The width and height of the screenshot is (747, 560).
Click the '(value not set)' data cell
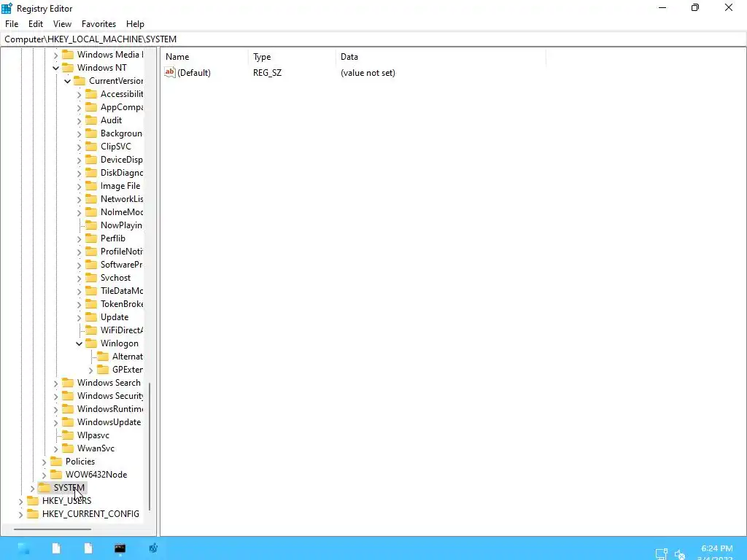[x=368, y=73]
